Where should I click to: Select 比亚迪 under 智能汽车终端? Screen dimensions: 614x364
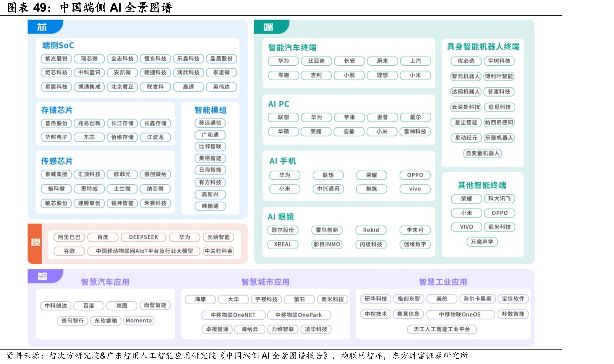[316, 61]
